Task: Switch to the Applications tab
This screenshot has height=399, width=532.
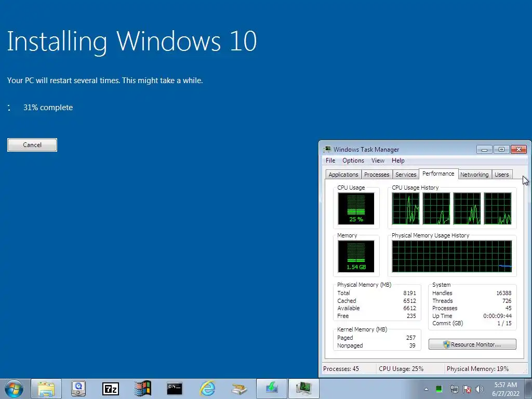Action: pos(343,175)
